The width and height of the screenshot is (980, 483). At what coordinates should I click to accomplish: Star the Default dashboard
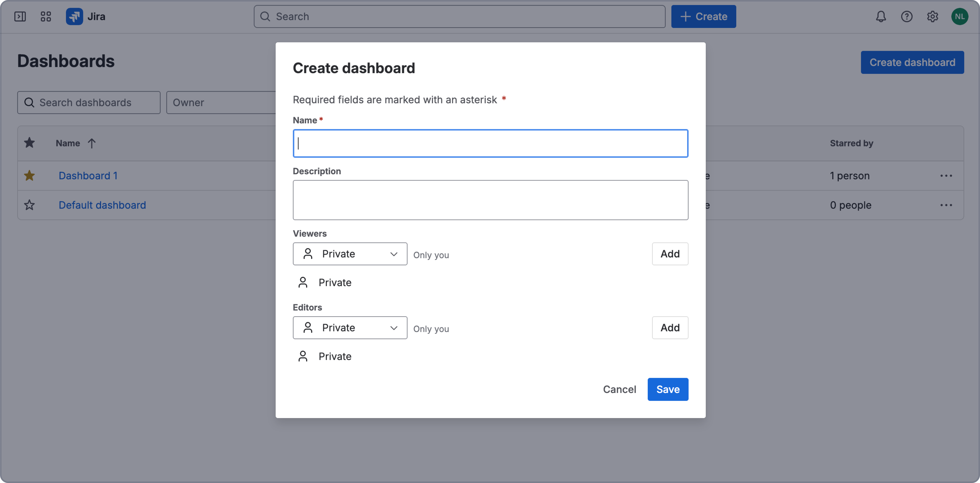click(x=29, y=205)
